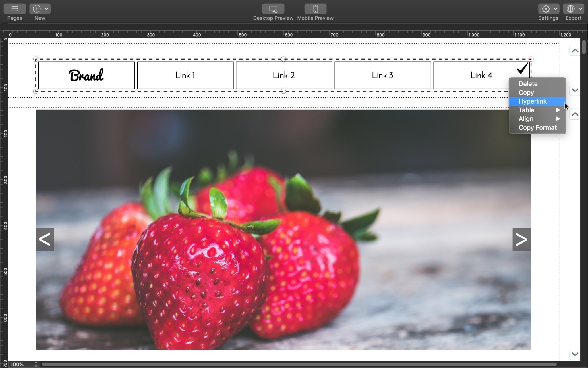Image resolution: width=588 pixels, height=368 pixels.
Task: Go to previous slide with left arrow
Action: 45,239
